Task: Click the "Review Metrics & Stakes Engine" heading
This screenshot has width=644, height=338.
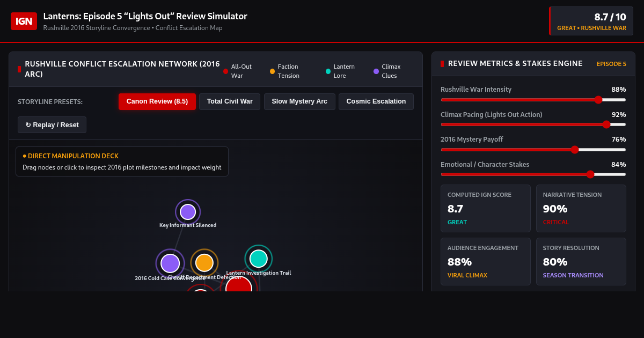Action: pos(515,63)
